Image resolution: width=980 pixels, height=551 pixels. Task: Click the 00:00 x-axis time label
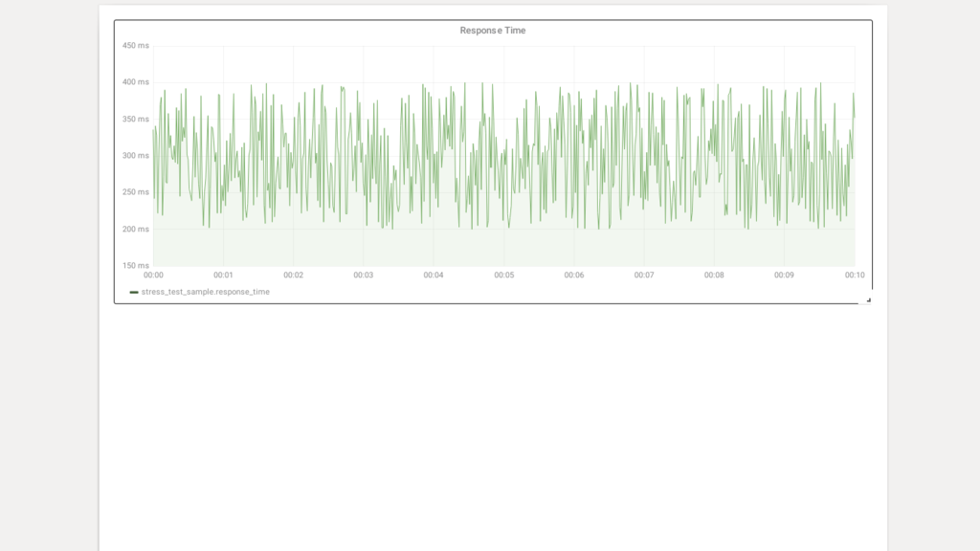coord(153,275)
